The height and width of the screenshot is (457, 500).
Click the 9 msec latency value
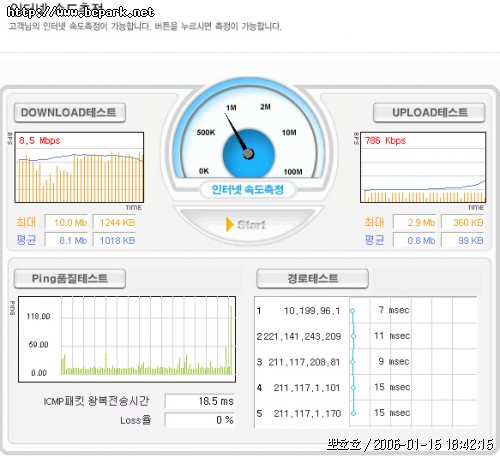coord(394,361)
